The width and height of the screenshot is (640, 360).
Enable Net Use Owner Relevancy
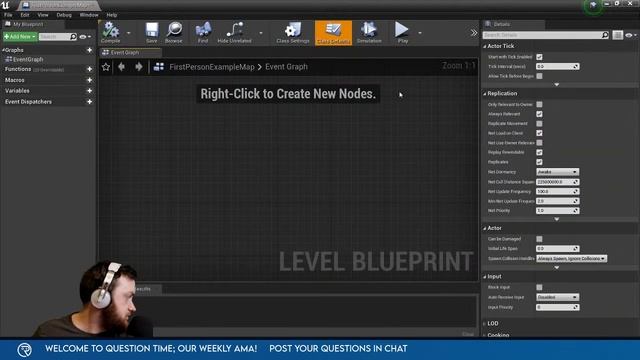[539, 142]
